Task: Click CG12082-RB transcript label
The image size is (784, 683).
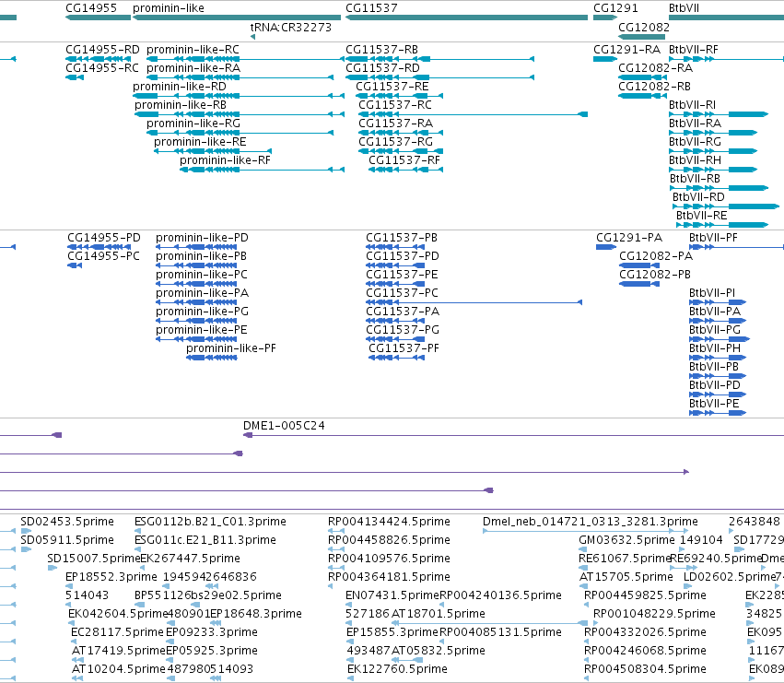Action: tap(654, 87)
